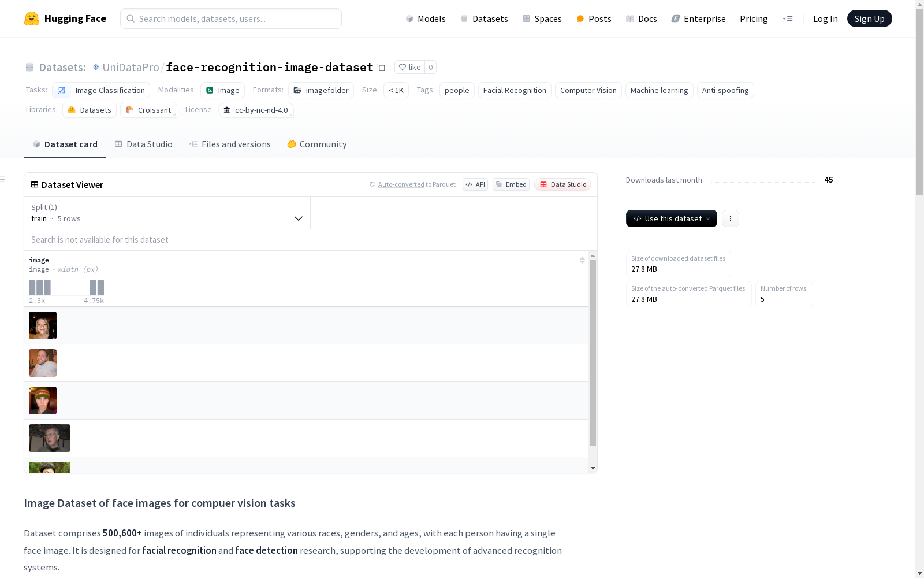
Task: Open Docs in the top navigation
Action: tap(642, 18)
